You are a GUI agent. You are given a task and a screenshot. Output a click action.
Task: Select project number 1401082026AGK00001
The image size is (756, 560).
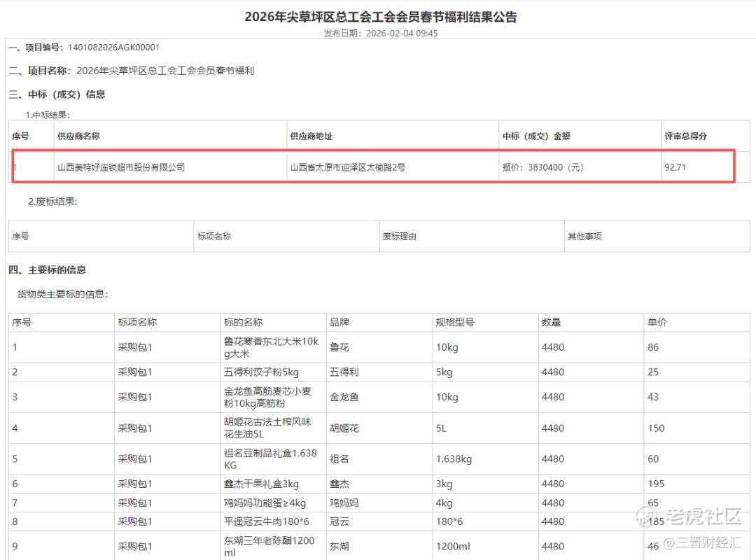tap(114, 48)
